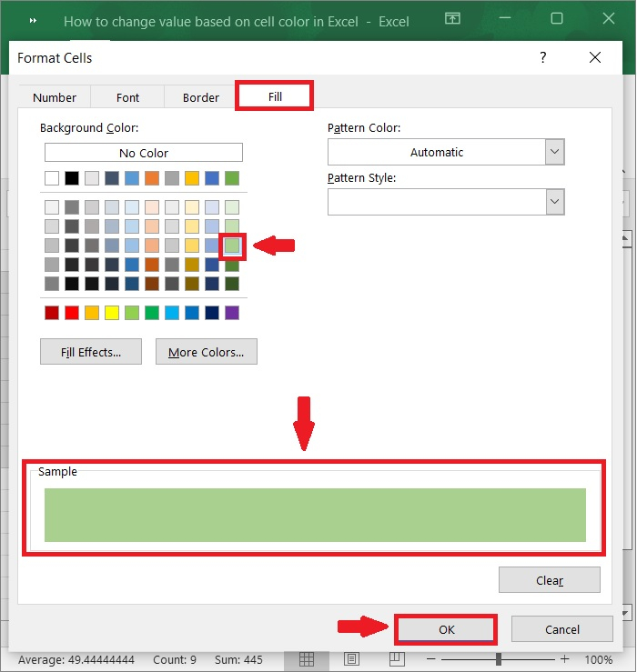This screenshot has width=637, height=672.
Task: Click the zoom slider handle
Action: 499,659
